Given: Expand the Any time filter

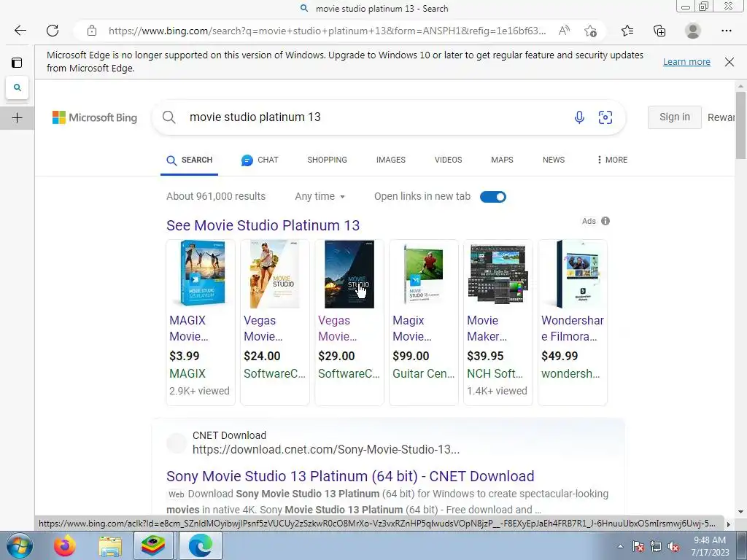Looking at the screenshot, I should click(x=320, y=196).
